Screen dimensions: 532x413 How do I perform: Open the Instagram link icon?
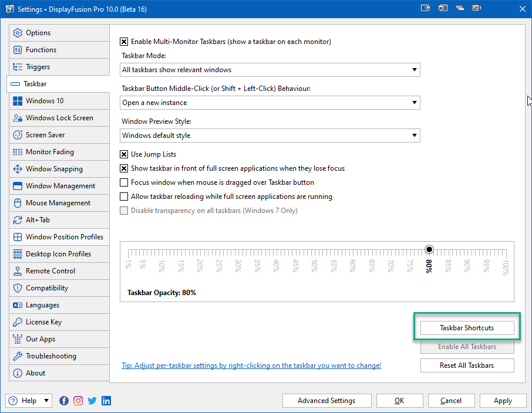(x=78, y=401)
